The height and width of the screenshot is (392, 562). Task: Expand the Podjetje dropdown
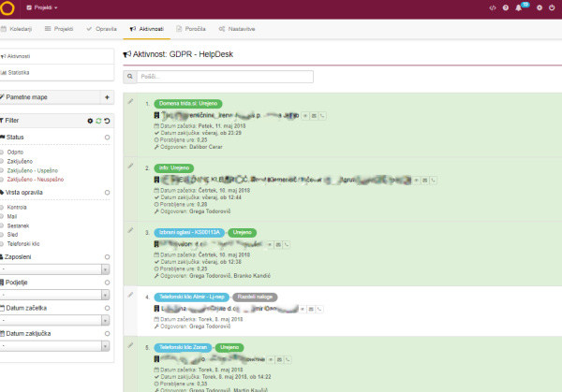point(56,295)
